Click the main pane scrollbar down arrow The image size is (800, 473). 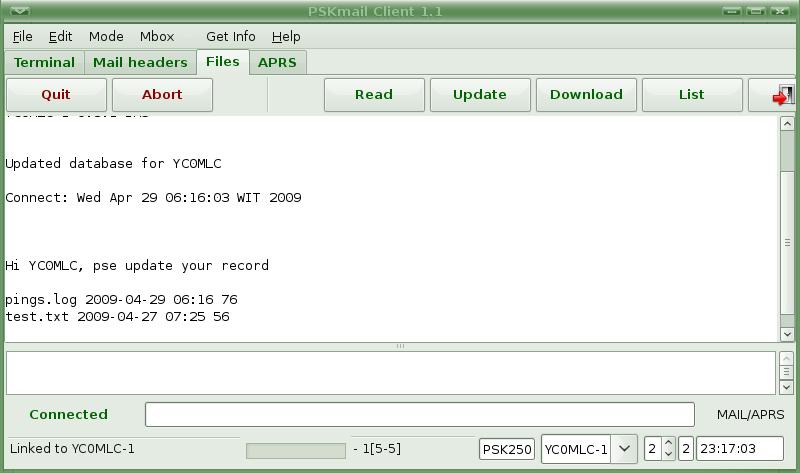tap(787, 334)
